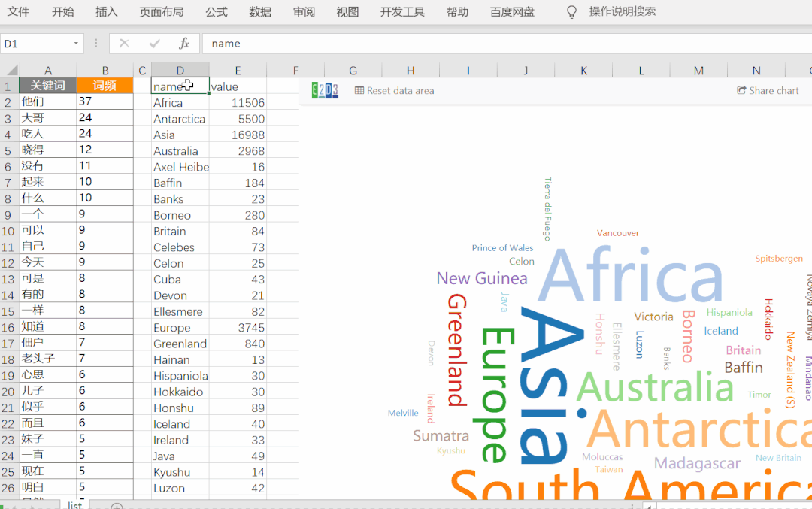
Task: Click the word Australia in word cloud
Action: (655, 386)
